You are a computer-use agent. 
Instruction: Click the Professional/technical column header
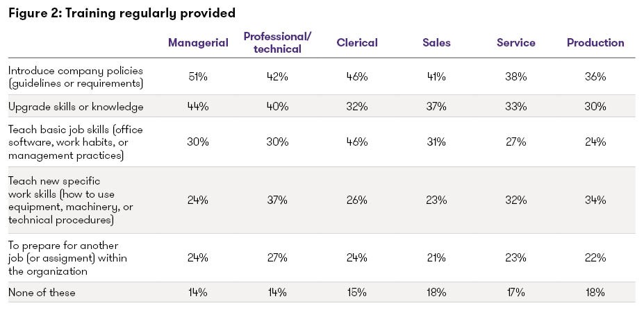click(277, 43)
